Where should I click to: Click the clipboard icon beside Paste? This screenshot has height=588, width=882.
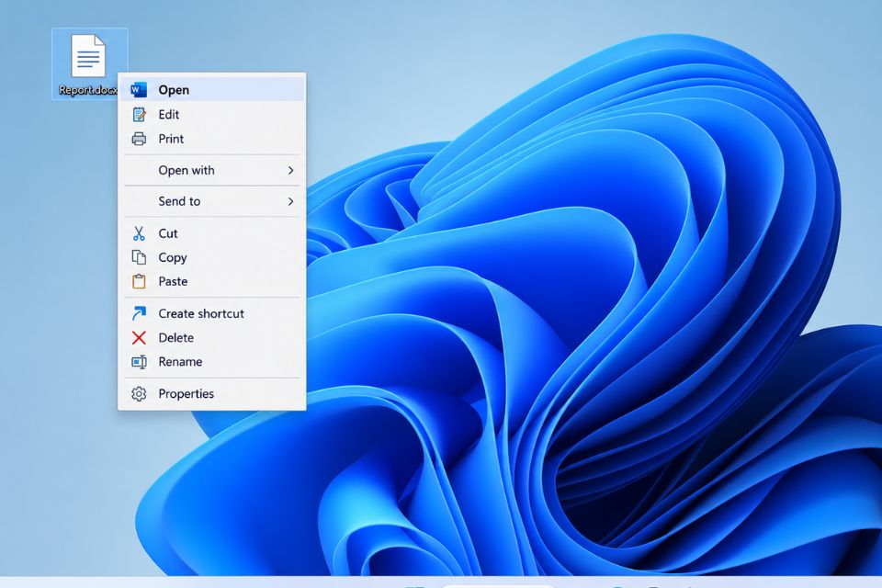coord(139,281)
